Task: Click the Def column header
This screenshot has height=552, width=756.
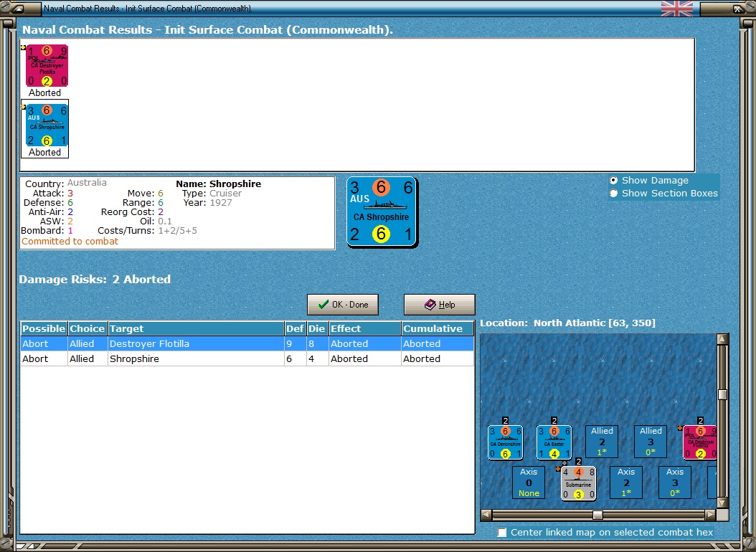Action: pos(295,328)
